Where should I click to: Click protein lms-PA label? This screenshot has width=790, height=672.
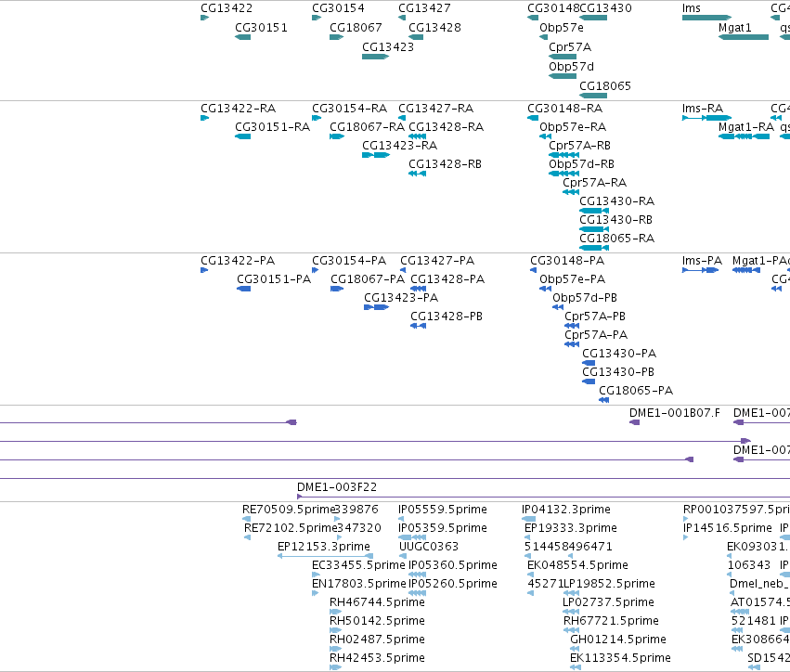(x=702, y=261)
